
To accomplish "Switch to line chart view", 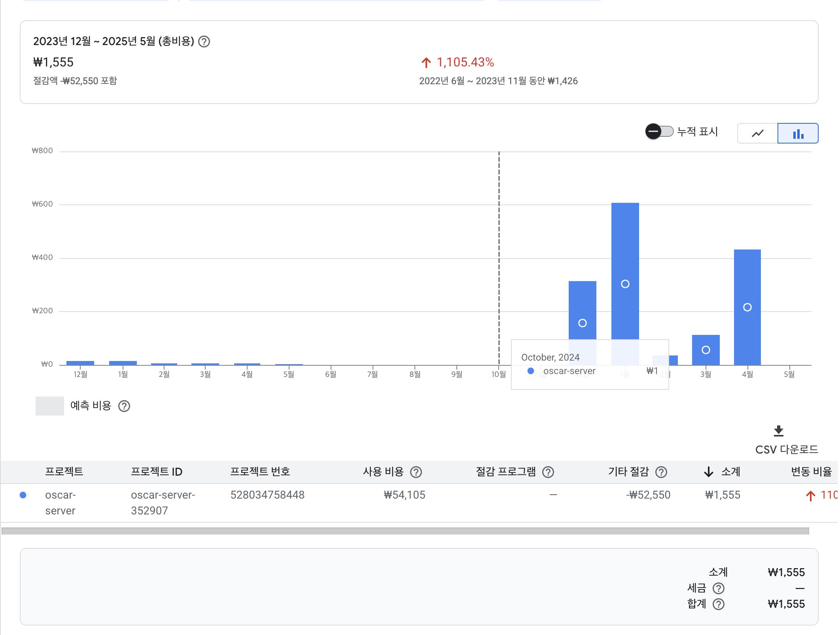I will 757,134.
